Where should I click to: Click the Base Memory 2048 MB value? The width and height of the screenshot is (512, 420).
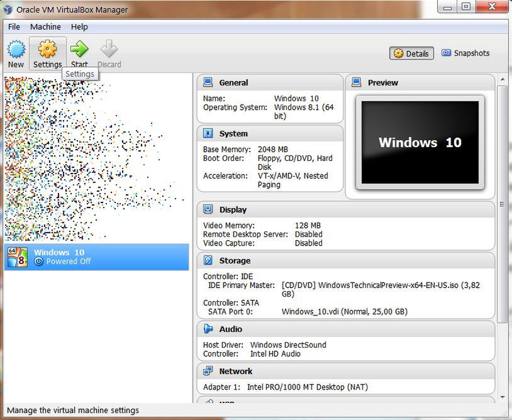tap(272, 150)
